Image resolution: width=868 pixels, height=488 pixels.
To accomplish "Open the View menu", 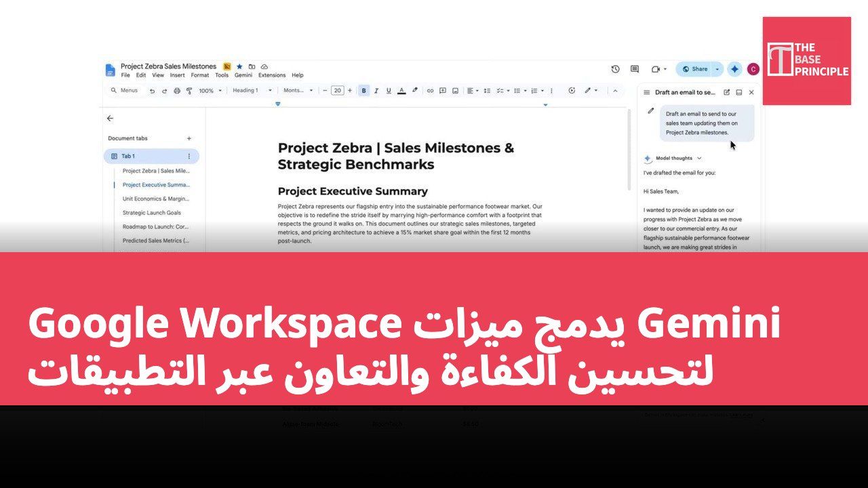I will (x=158, y=75).
